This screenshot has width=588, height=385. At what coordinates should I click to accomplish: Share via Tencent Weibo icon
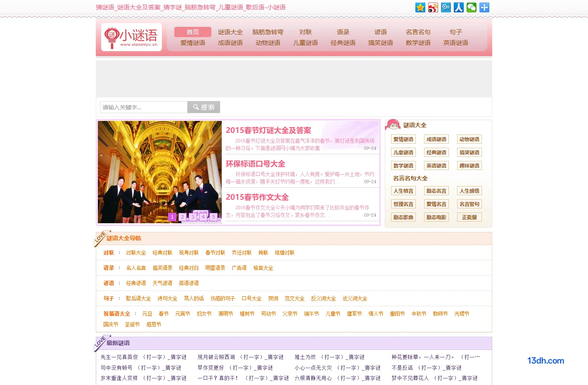tap(446, 7)
